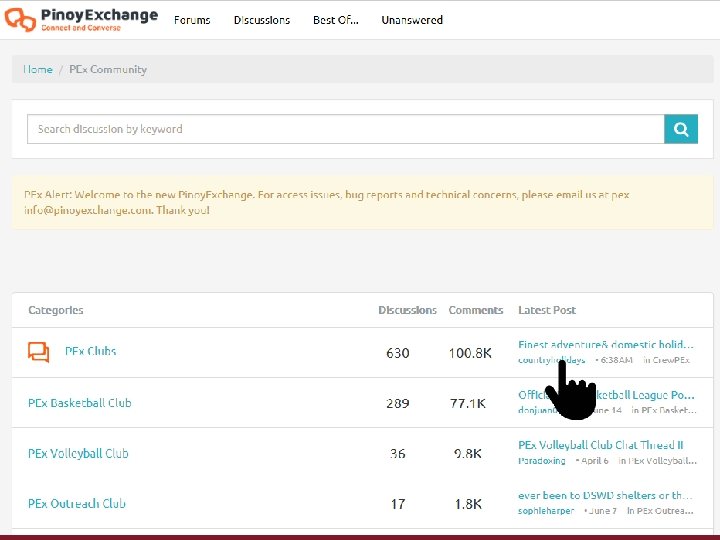Screen dimensions: 720x540
Task: Open the Finest adventure& domestic holid... post
Action: click(x=606, y=344)
